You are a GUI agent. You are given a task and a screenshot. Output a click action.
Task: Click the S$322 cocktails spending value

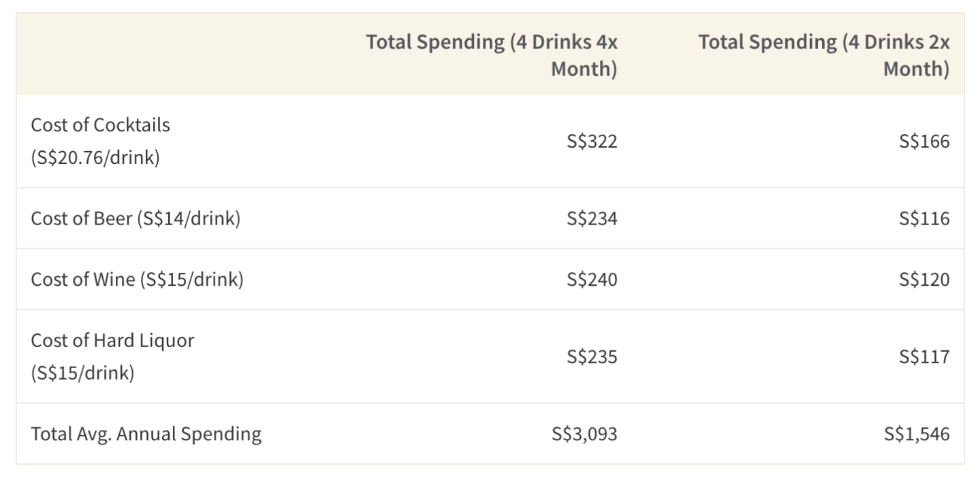click(592, 141)
